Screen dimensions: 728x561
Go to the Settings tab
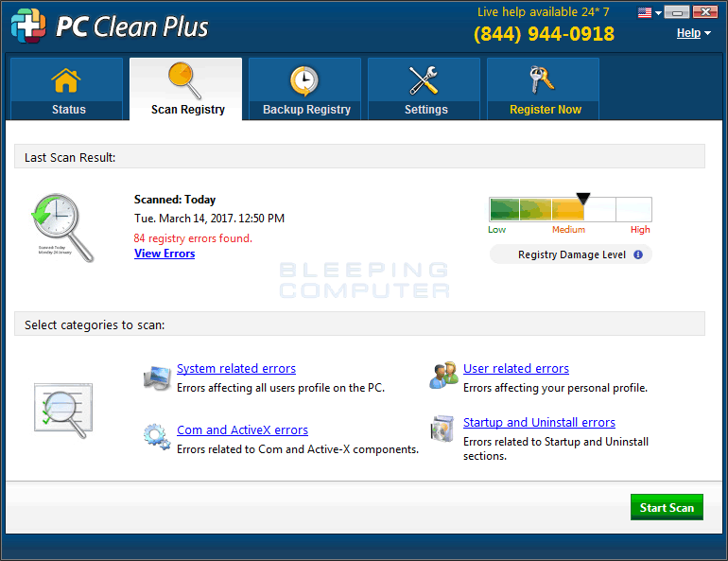(x=424, y=89)
